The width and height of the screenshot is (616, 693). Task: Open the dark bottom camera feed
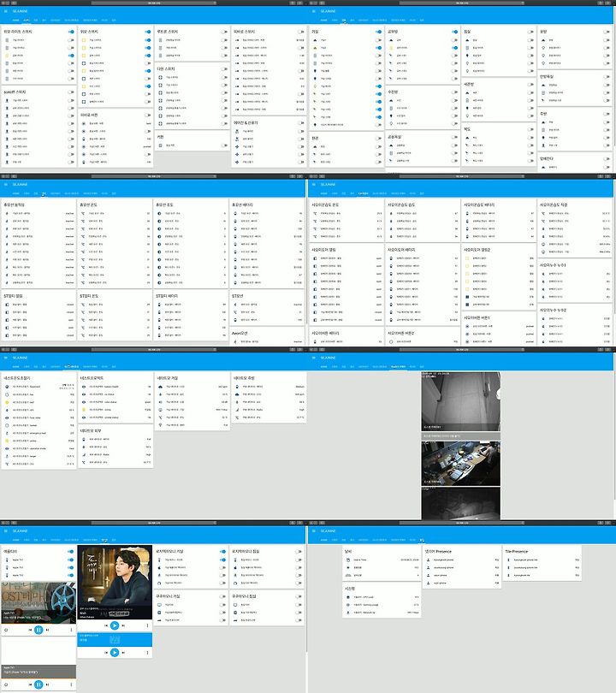[460, 503]
